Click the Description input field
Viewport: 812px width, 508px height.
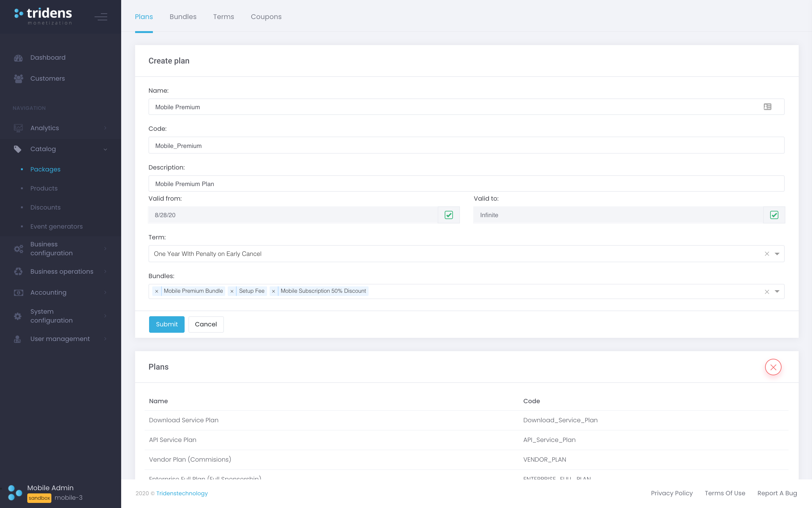[x=466, y=184]
